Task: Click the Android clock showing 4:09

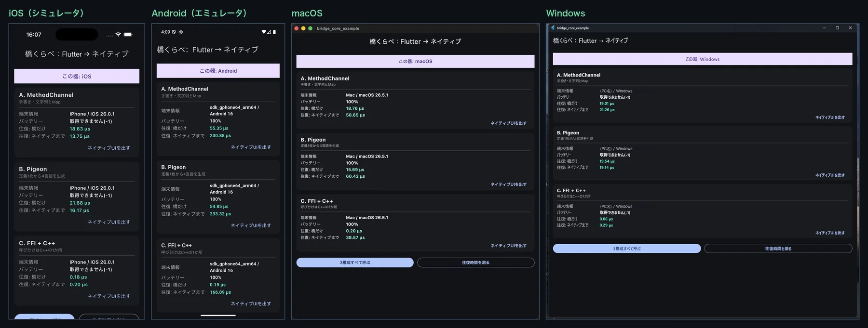Action: pyautogui.click(x=165, y=32)
